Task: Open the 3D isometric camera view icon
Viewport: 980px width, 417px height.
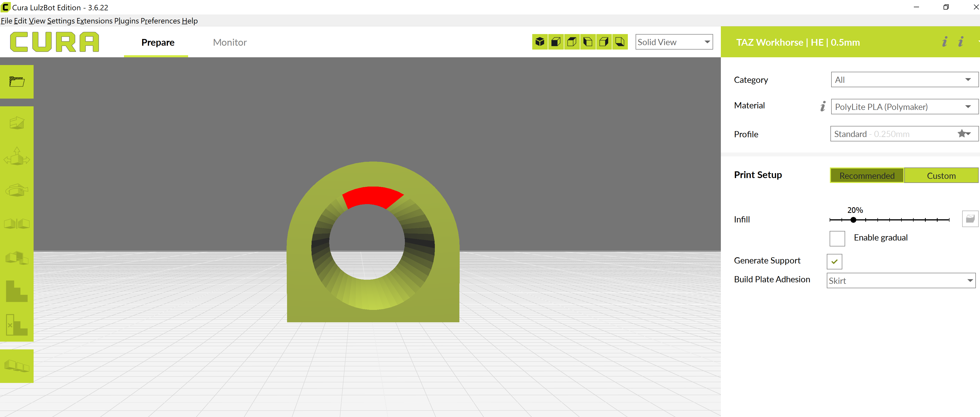Action: click(x=540, y=42)
